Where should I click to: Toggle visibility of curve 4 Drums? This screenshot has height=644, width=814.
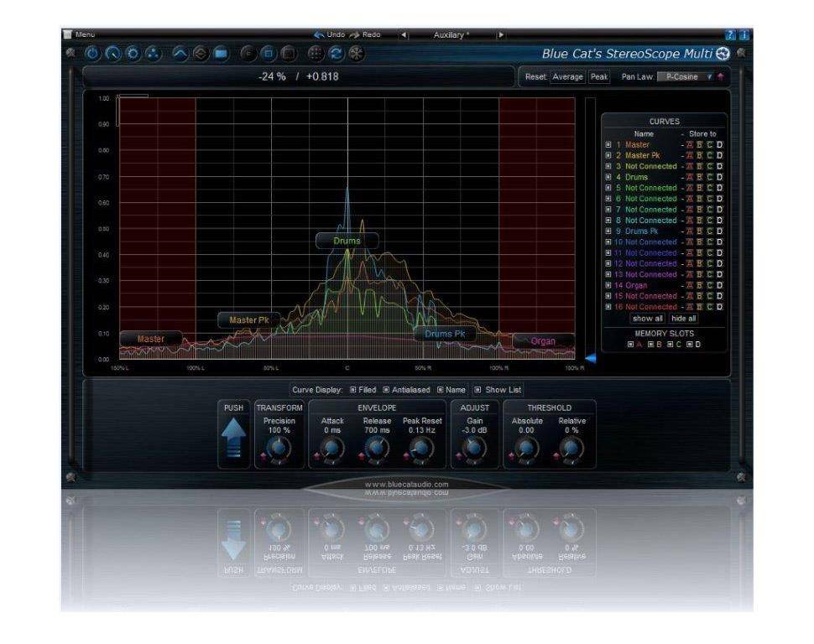click(608, 177)
